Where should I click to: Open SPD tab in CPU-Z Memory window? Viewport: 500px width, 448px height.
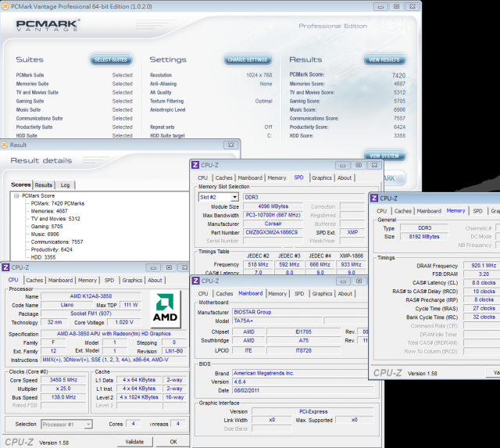point(477,211)
